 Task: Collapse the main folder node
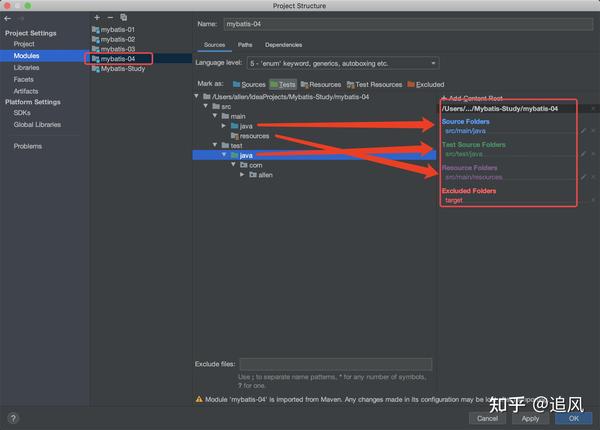tap(215, 116)
